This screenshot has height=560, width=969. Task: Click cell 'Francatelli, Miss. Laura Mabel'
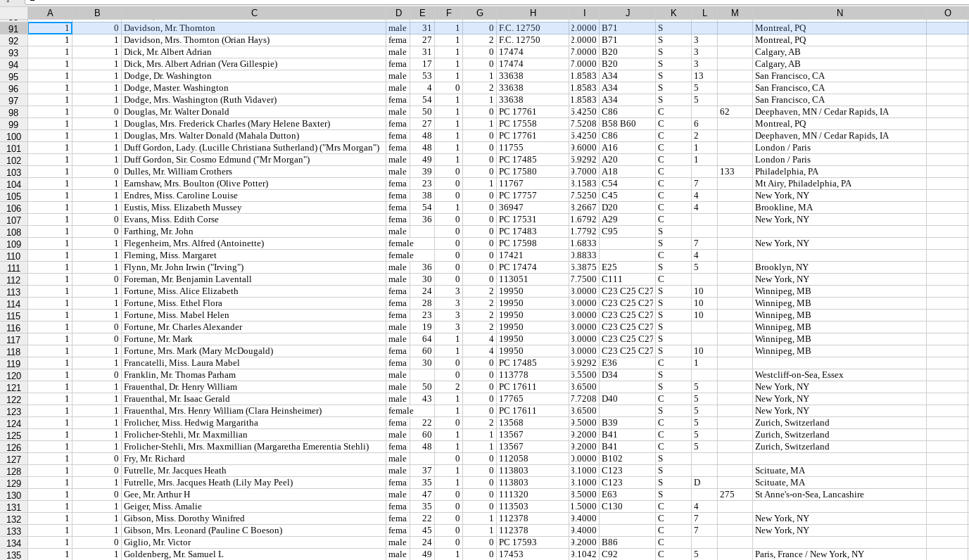254,363
